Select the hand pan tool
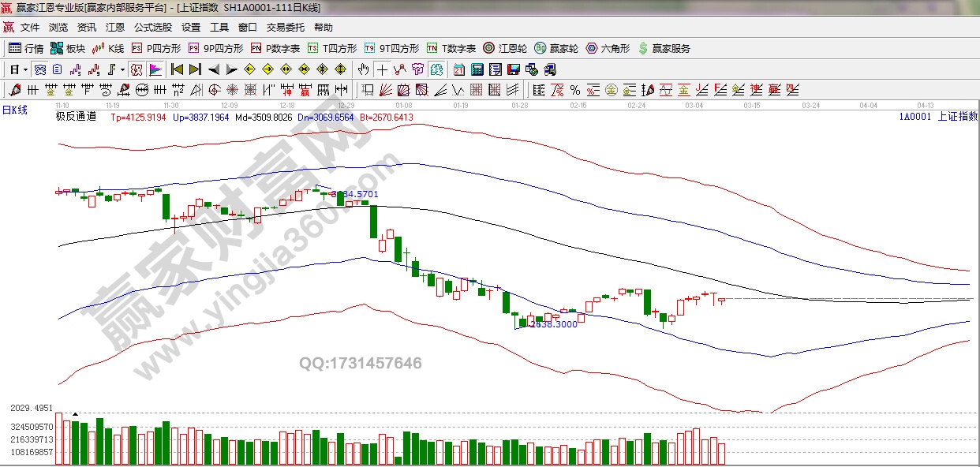The width and height of the screenshot is (980, 467). 364,69
